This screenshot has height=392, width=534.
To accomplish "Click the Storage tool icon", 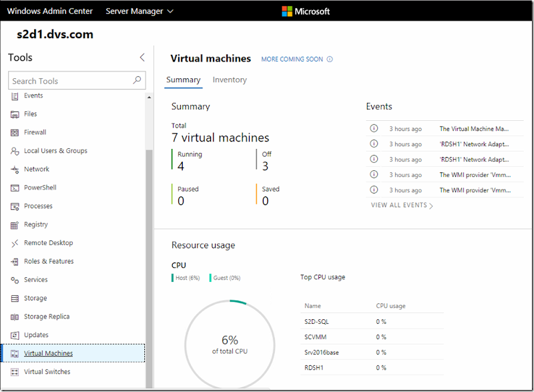I will click(x=15, y=299).
